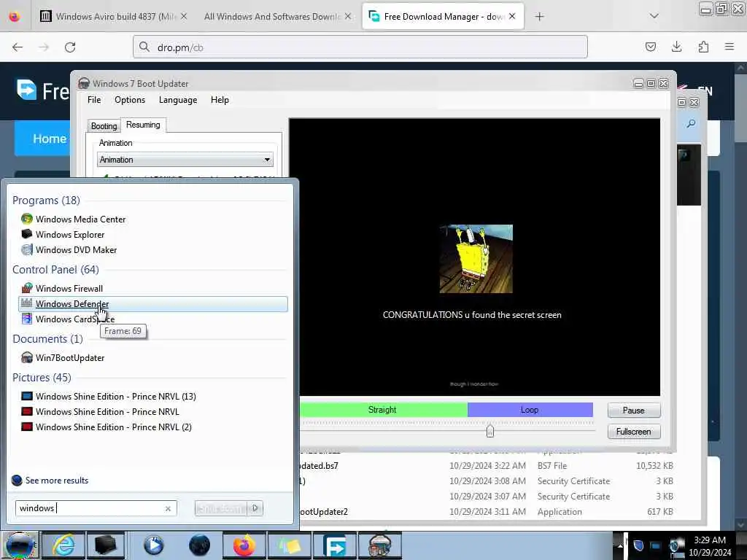747x560 pixels.
Task: Open Firefox downloads panel
Action: tap(676, 47)
